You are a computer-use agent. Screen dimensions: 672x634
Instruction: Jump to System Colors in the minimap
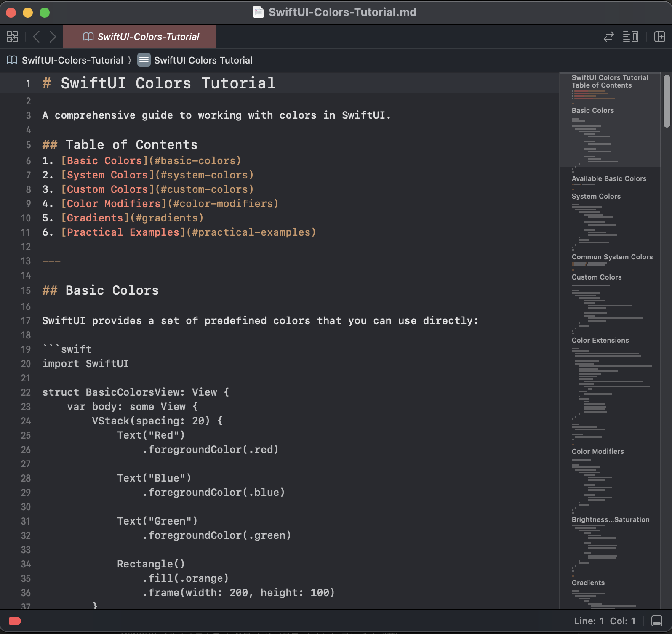(596, 196)
